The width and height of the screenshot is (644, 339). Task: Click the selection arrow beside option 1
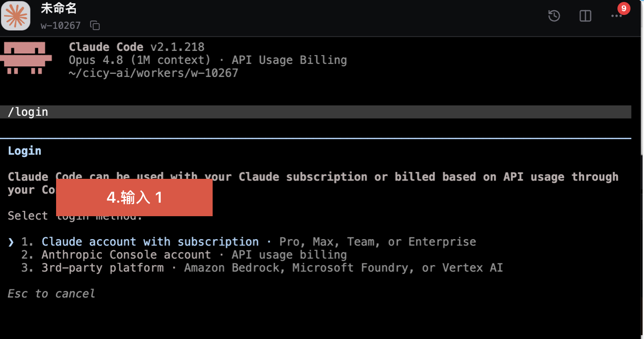11,242
